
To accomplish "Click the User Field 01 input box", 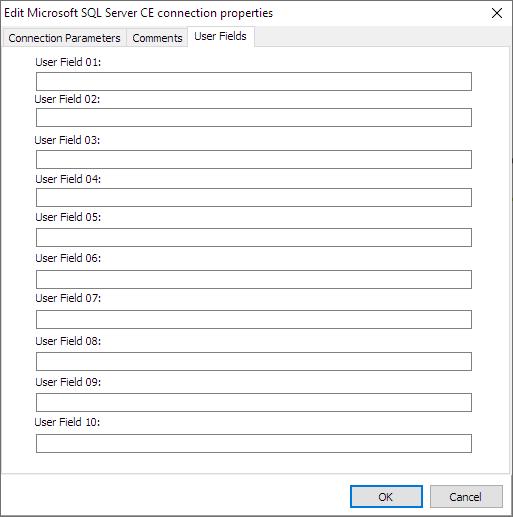I will point(254,81).
